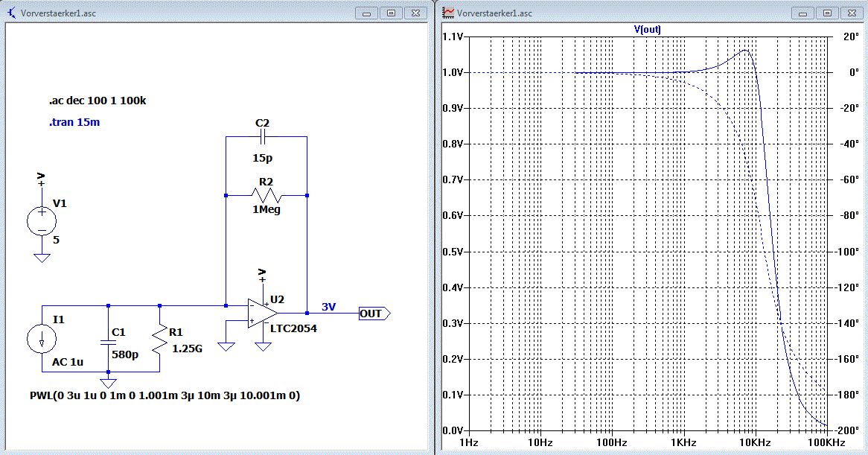The width and height of the screenshot is (868, 455).
Task: Maximize the schematic window
Action: coord(392,13)
